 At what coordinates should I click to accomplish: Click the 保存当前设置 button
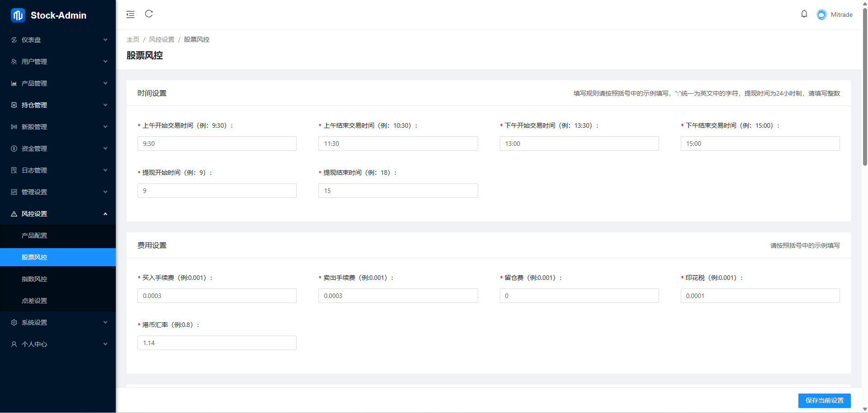coord(824,400)
